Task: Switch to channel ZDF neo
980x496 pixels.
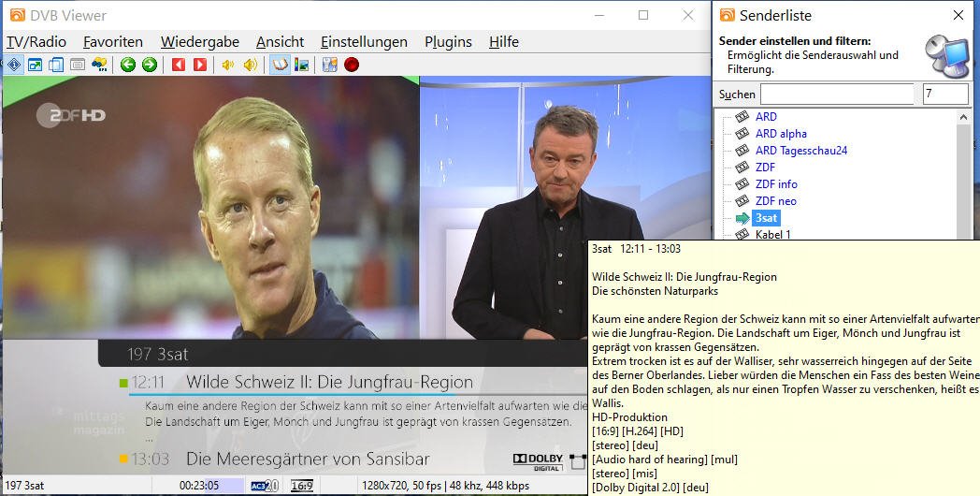Action: coord(775,201)
